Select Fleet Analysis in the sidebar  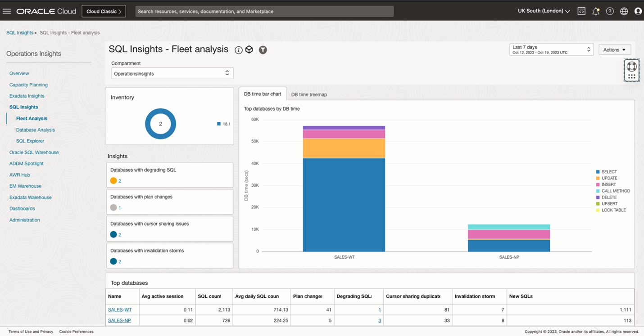pos(32,118)
